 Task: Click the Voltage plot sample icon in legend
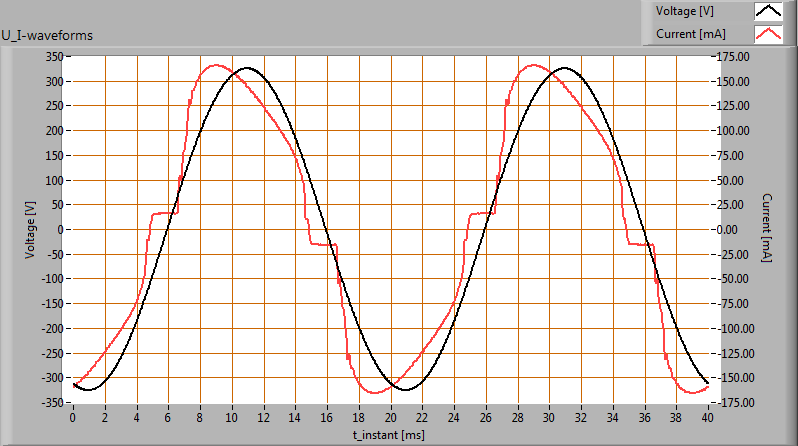tap(768, 12)
